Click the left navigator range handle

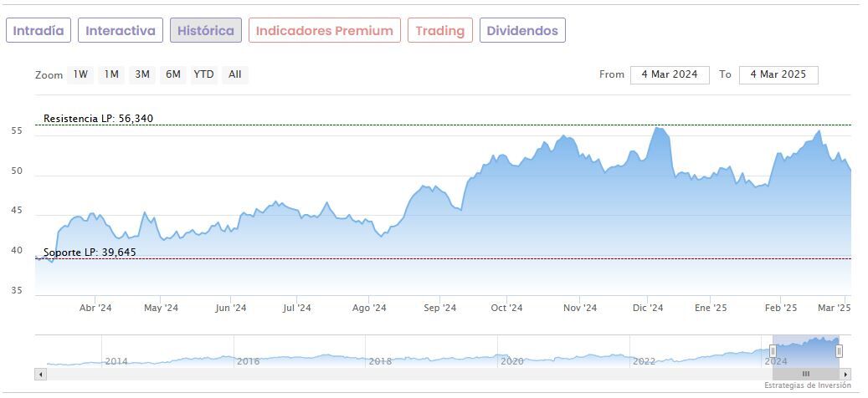coord(773,351)
